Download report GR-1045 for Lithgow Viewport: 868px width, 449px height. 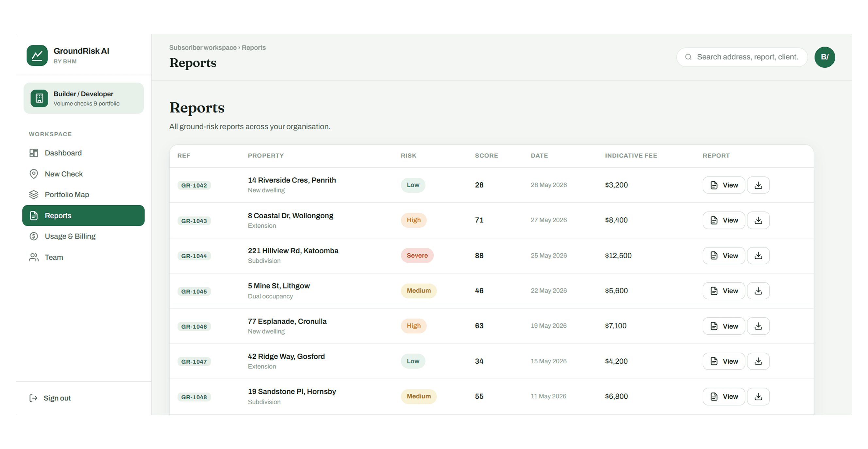pos(758,291)
